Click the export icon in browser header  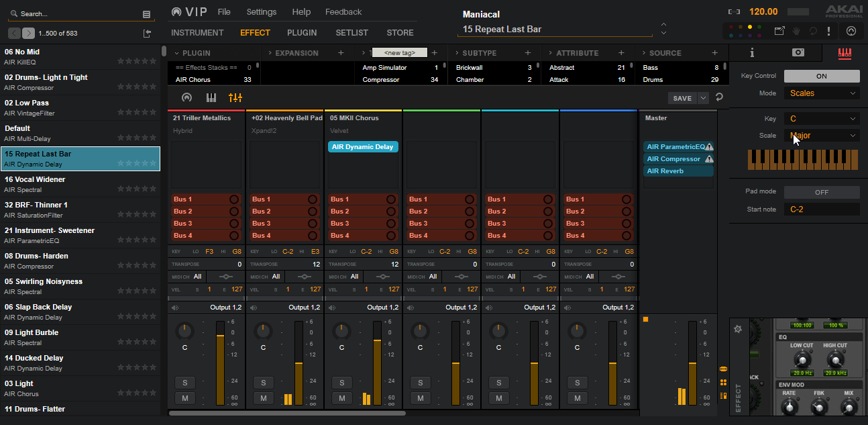(148, 34)
